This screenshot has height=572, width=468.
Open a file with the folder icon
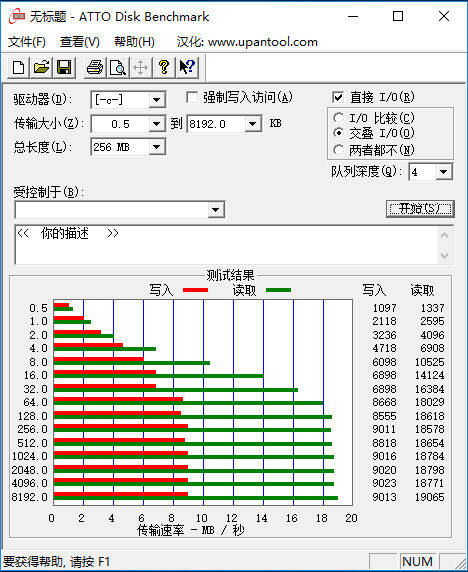(41, 68)
